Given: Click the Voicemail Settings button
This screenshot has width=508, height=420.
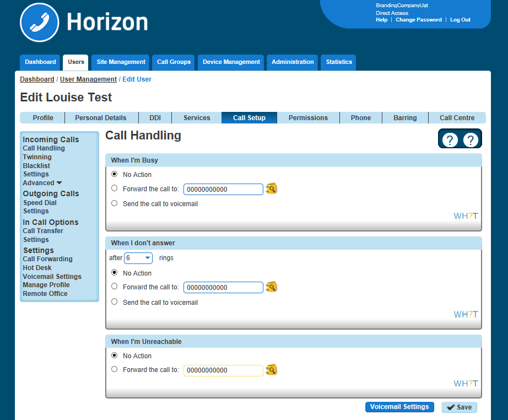Looking at the screenshot, I should [399, 407].
